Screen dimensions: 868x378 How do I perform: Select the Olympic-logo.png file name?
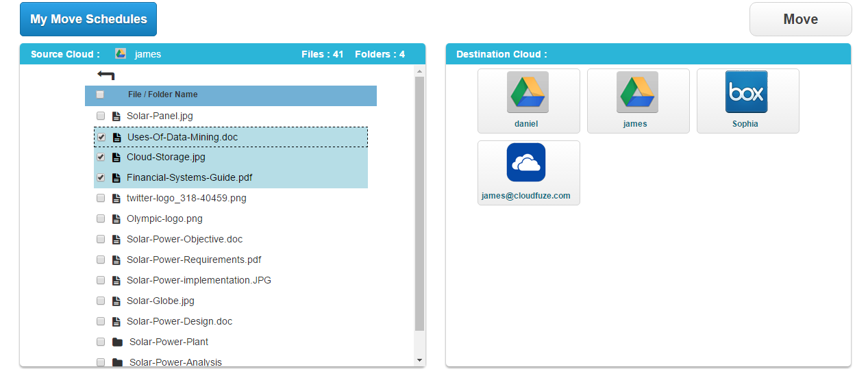click(164, 218)
